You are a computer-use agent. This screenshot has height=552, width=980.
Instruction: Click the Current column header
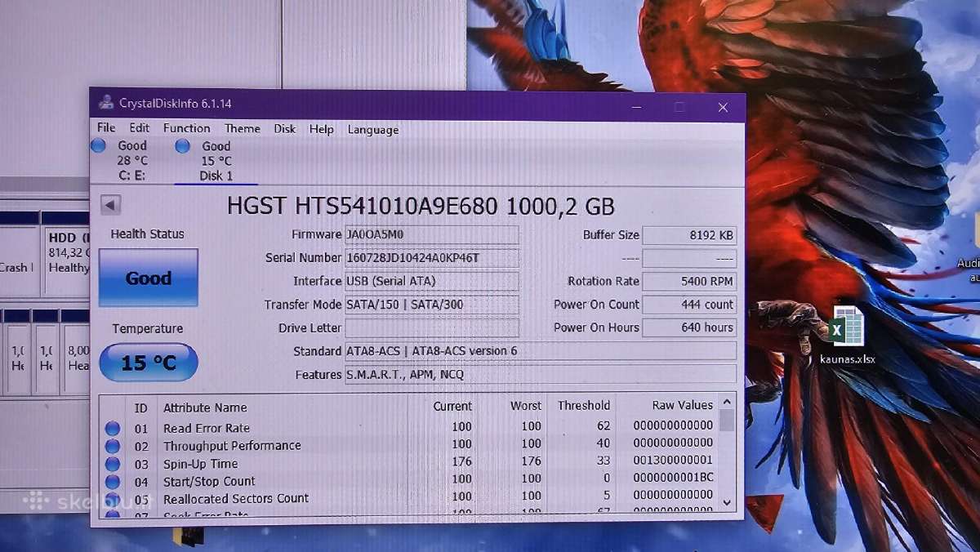pyautogui.click(x=452, y=406)
